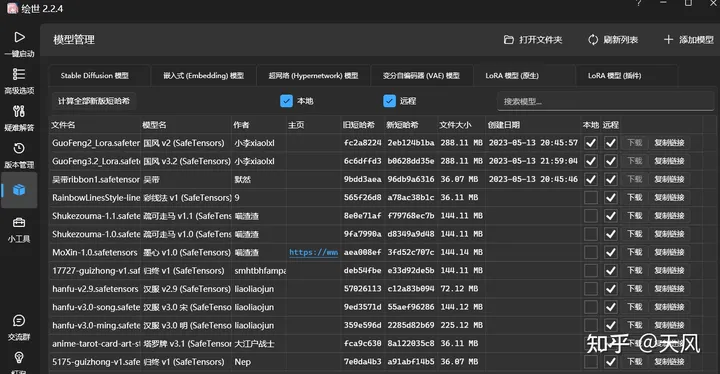Switch to 嵌入式 (Embedding) 模型 tab
The height and width of the screenshot is (374, 720).
pyautogui.click(x=203, y=76)
